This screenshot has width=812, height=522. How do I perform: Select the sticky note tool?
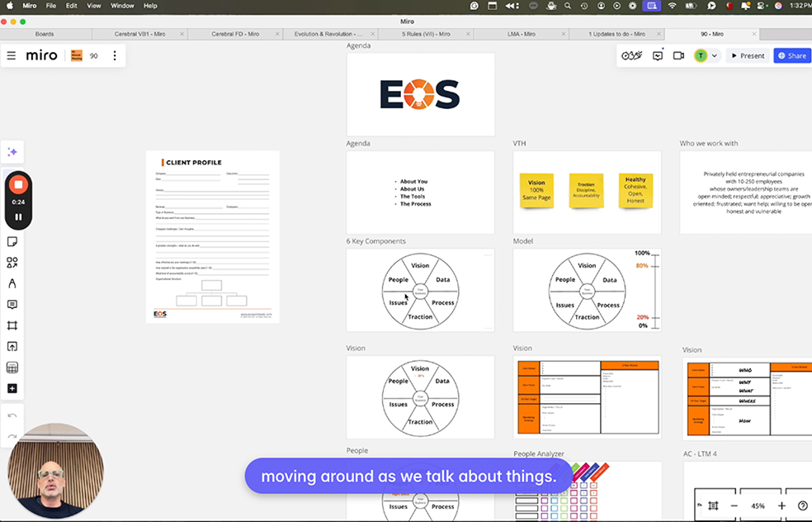[x=12, y=241]
